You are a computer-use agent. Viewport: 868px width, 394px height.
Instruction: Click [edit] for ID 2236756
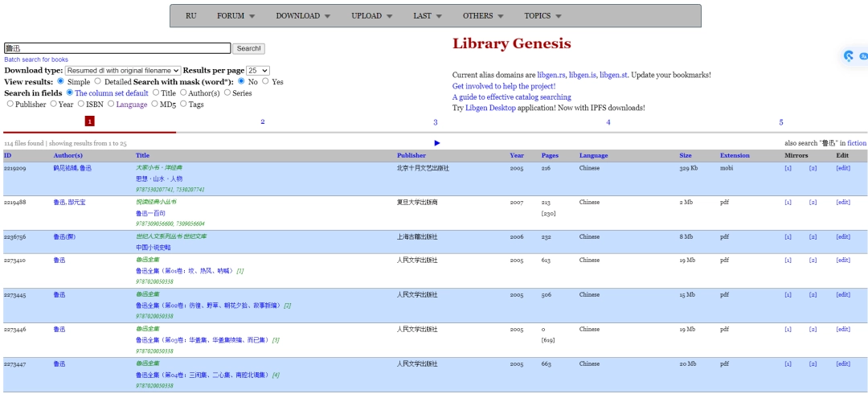pyautogui.click(x=843, y=237)
